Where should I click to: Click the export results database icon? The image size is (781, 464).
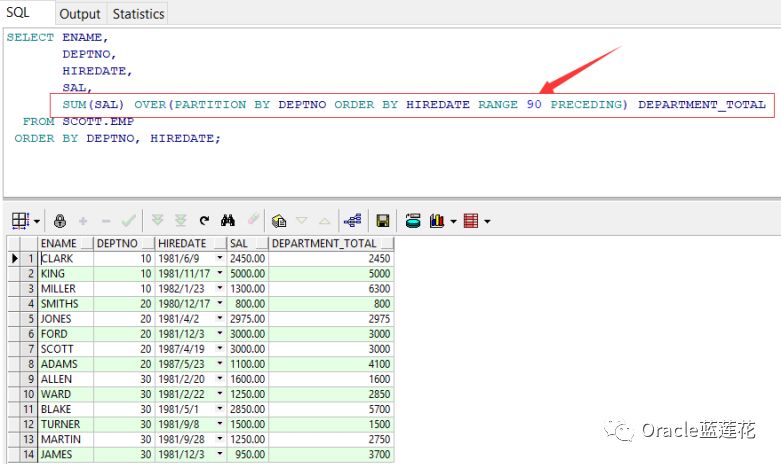point(413,221)
